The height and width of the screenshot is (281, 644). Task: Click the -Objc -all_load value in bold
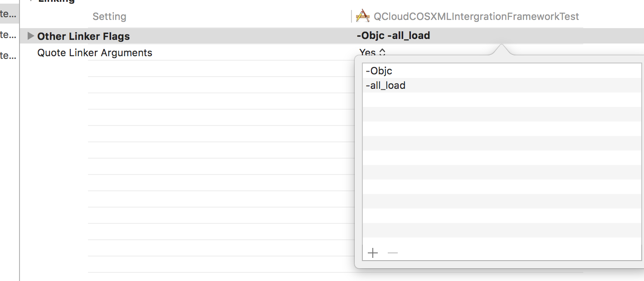[x=394, y=35]
